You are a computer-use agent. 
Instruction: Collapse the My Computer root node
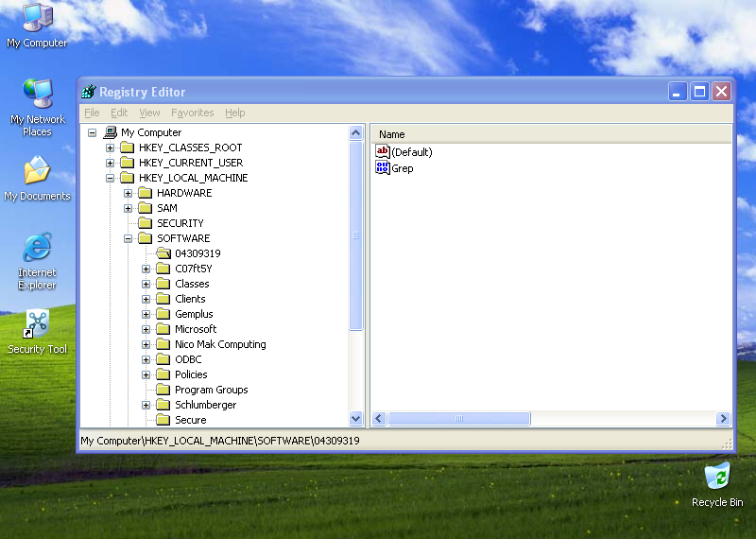click(92, 132)
